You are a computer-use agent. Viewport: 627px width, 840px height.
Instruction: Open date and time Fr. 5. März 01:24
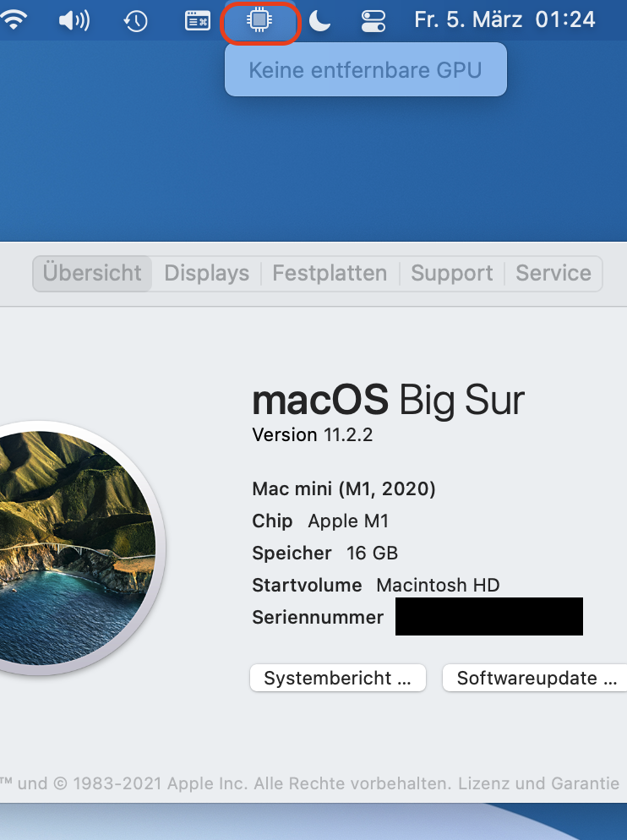coord(504,19)
